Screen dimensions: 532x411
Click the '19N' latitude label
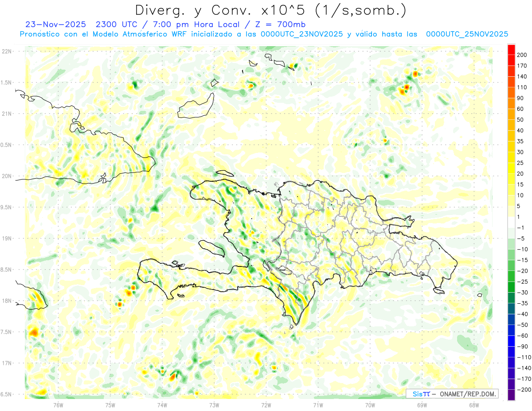(7, 239)
